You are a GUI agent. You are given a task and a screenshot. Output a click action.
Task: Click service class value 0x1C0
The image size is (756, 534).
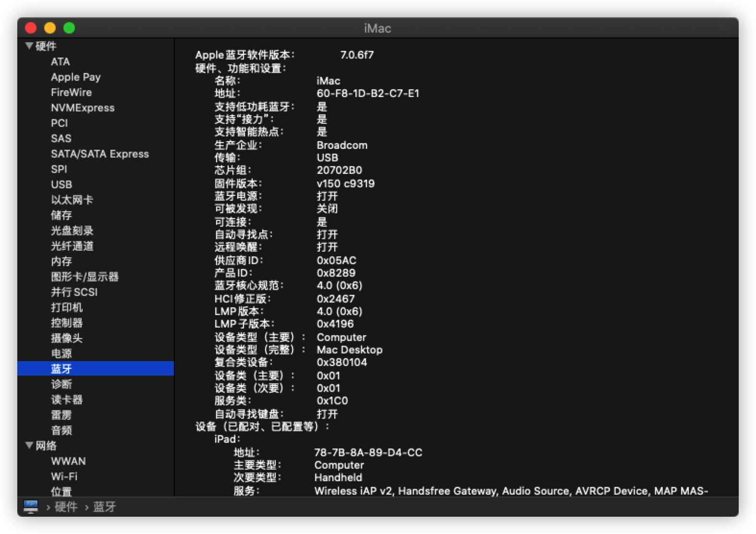pos(332,400)
